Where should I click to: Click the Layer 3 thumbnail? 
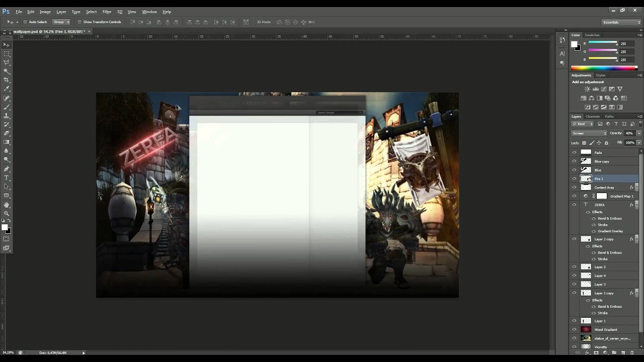tap(586, 284)
